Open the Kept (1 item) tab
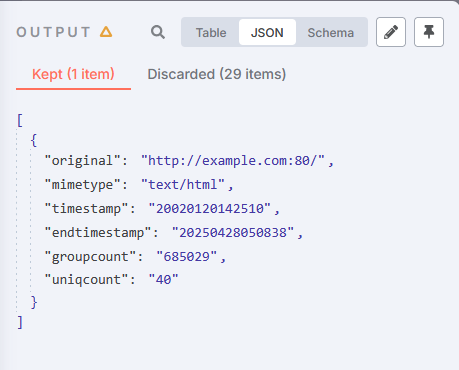Viewport: 459px width, 370px height. tap(73, 74)
